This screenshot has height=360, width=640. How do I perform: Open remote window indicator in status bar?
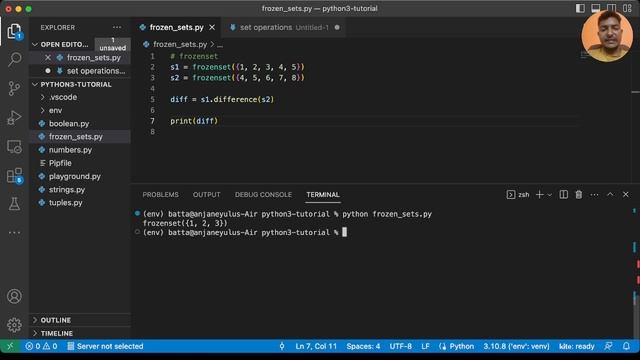coord(10,346)
